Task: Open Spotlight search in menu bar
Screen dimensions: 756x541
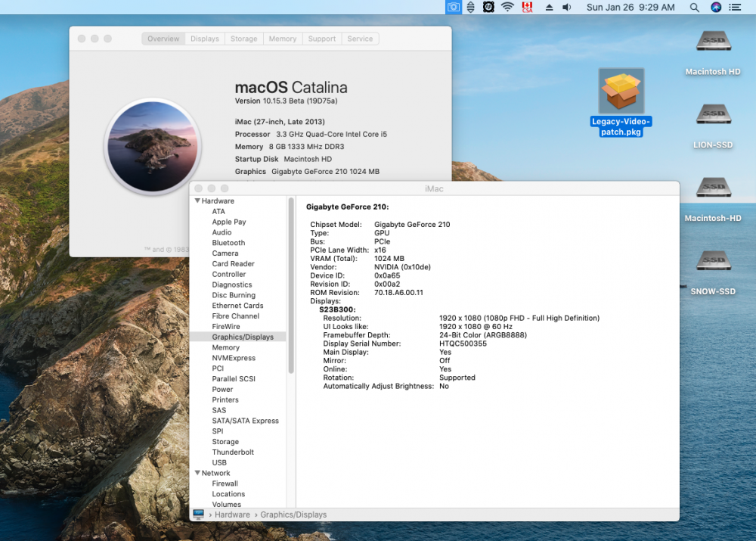Action: [694, 8]
